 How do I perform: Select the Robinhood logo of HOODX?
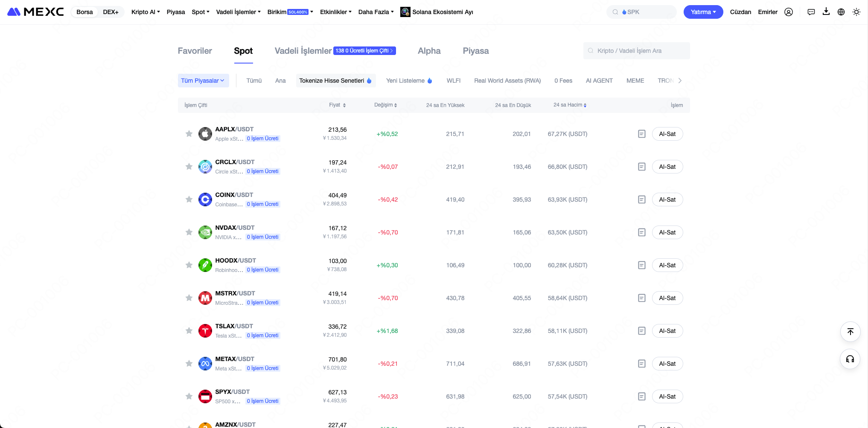(205, 265)
